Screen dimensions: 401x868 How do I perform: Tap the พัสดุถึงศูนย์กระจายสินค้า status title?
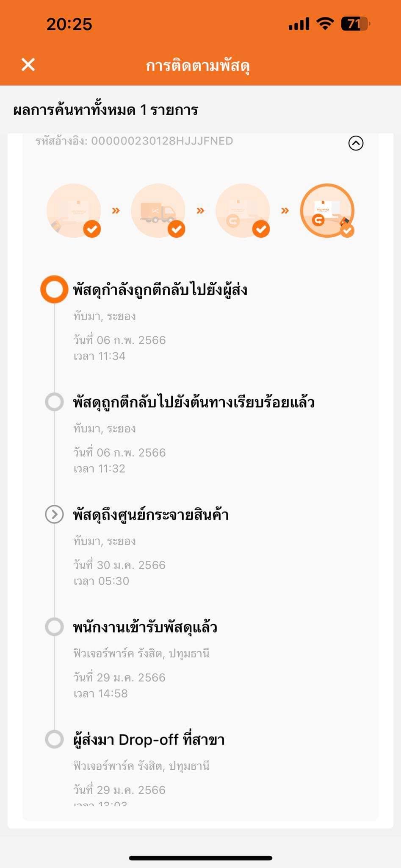pos(151,515)
